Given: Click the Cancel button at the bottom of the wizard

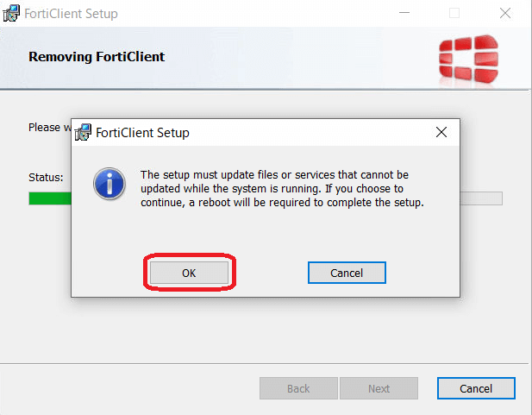Looking at the screenshot, I should pyautogui.click(x=476, y=388).
